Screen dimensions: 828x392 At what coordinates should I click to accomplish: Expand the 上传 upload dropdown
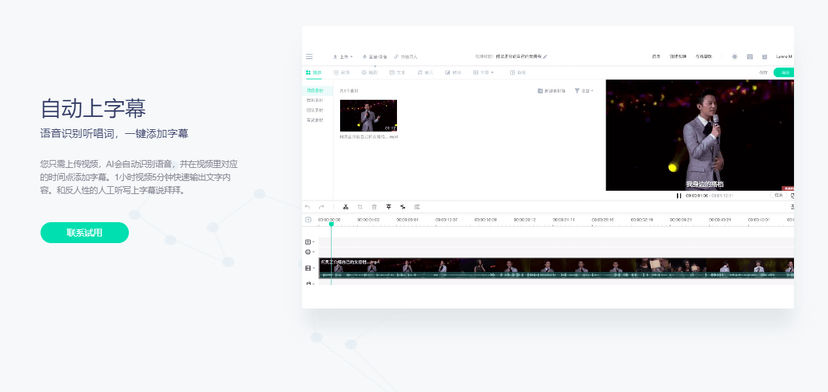(x=343, y=57)
